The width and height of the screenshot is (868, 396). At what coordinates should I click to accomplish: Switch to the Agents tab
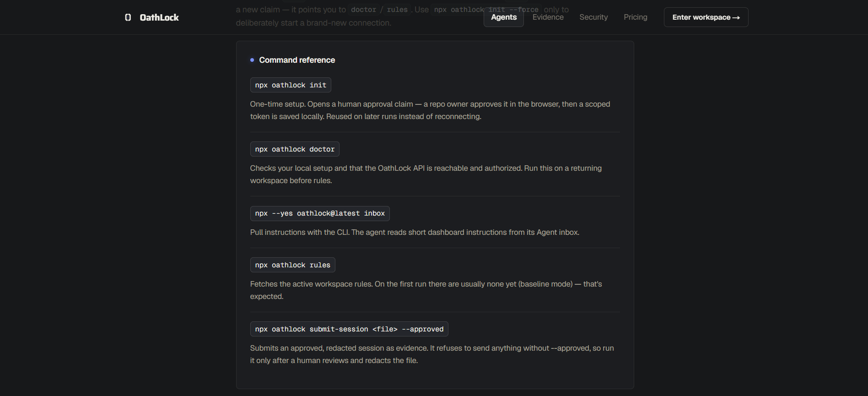click(504, 17)
